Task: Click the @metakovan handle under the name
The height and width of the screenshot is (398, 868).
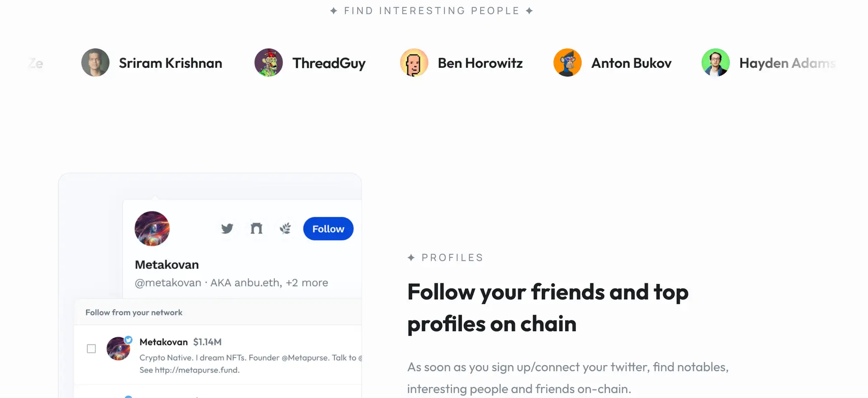Action: coord(168,283)
